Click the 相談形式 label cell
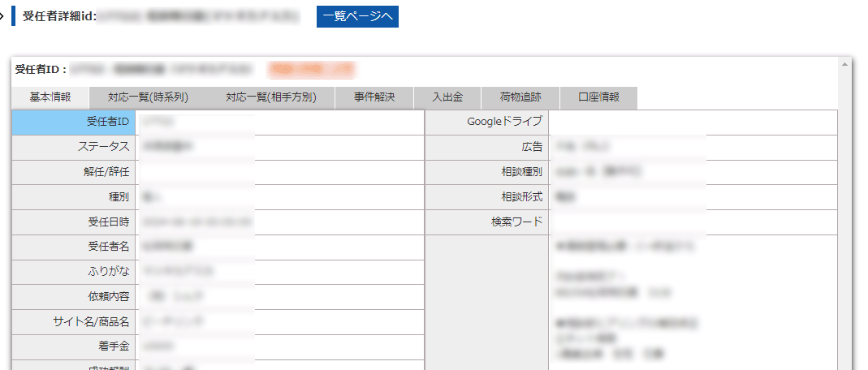This screenshot has width=868, height=370. click(x=487, y=197)
